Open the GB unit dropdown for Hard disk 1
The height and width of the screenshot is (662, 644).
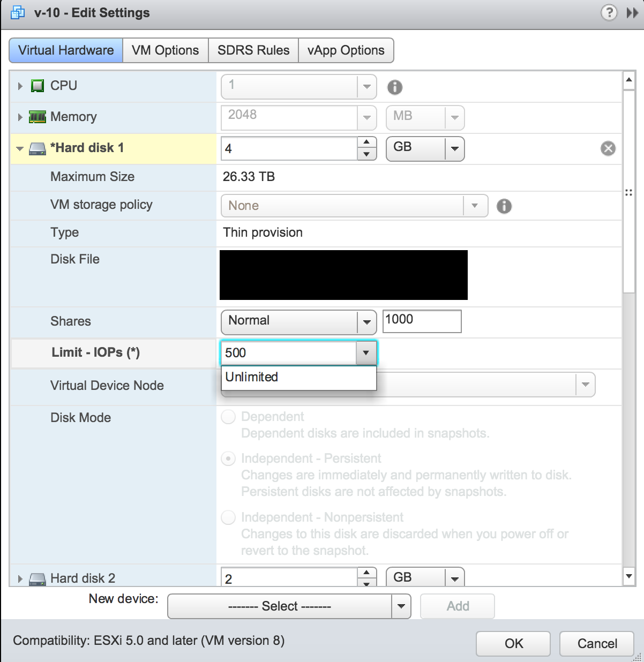click(454, 149)
